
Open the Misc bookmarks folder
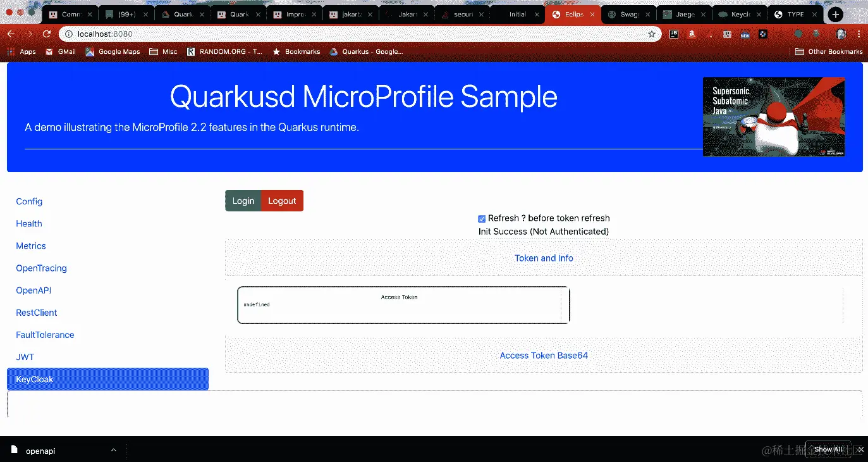[163, 51]
